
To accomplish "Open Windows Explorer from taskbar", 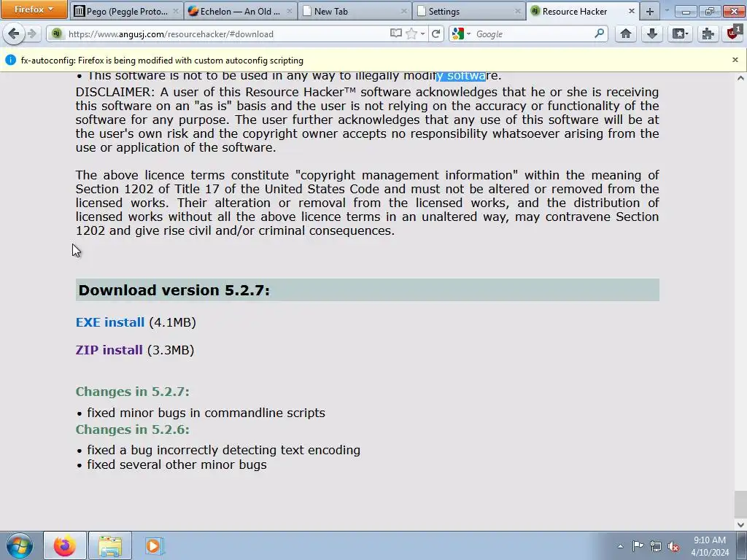I will (110, 545).
